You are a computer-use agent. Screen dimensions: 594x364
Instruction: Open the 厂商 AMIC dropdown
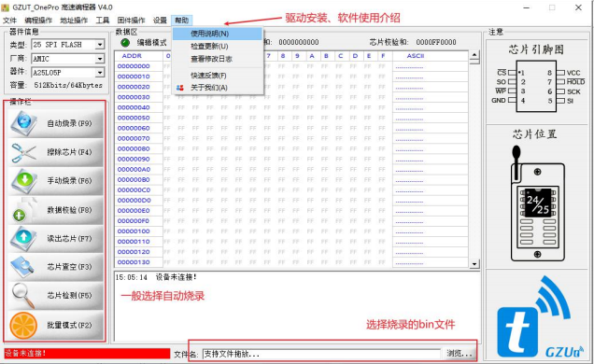100,59
